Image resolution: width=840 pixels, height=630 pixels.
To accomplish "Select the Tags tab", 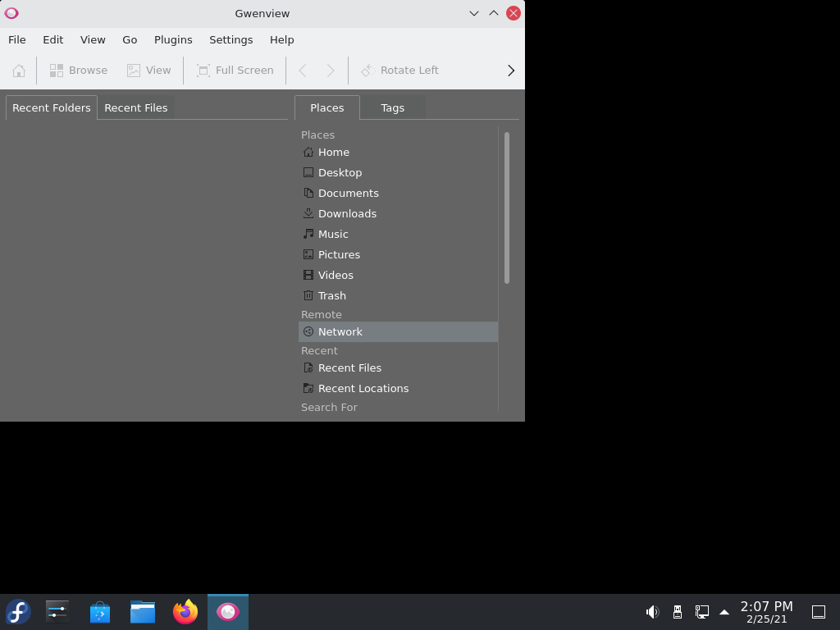I will coord(393,107).
